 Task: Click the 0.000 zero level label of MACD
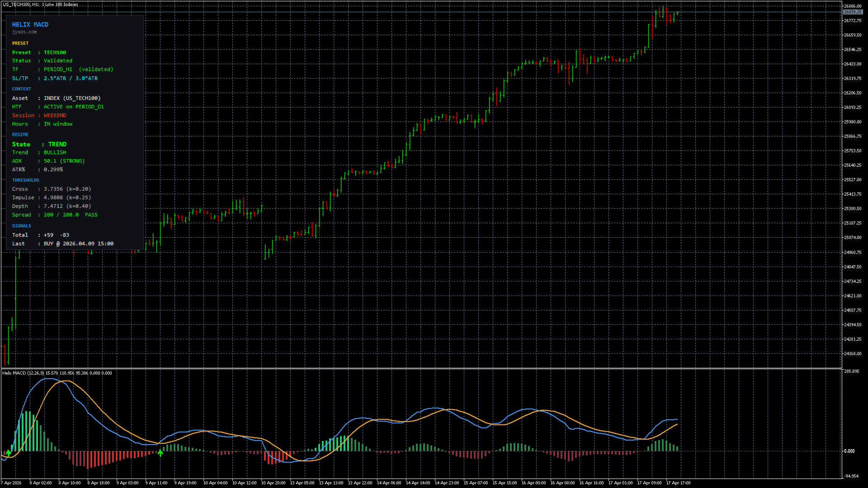click(x=849, y=451)
